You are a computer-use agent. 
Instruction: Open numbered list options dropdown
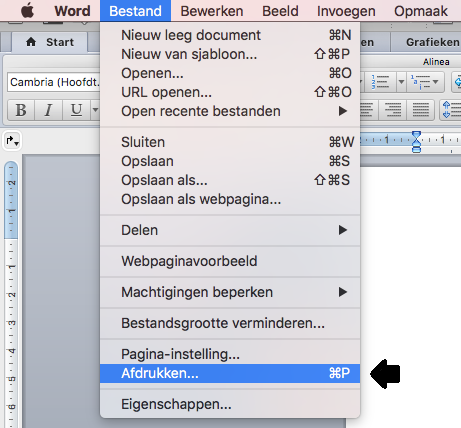(x=401, y=82)
